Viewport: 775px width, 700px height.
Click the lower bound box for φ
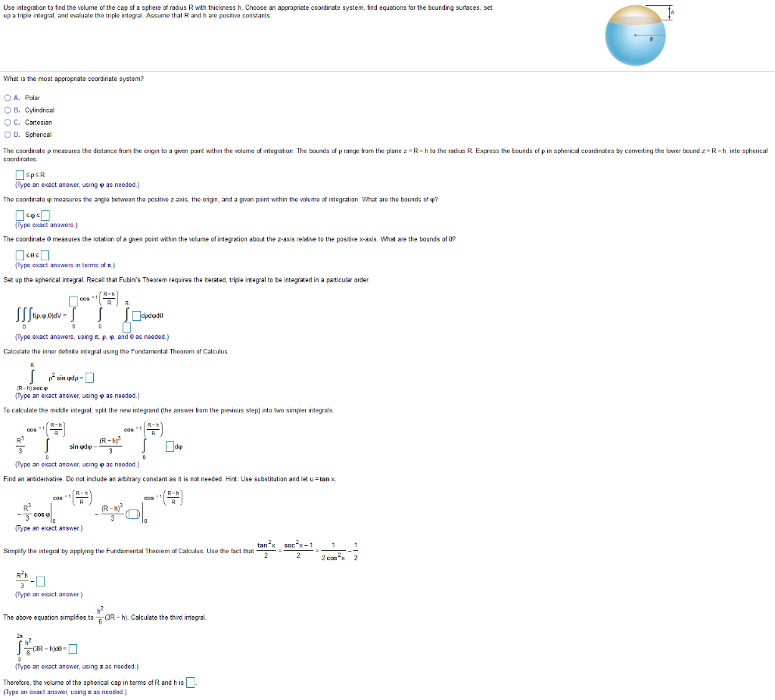coord(20,216)
